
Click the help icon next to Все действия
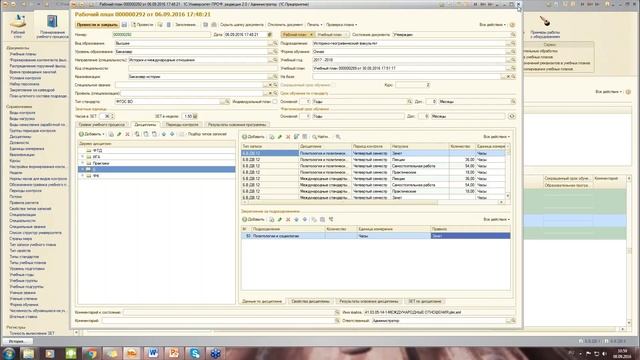[512, 25]
